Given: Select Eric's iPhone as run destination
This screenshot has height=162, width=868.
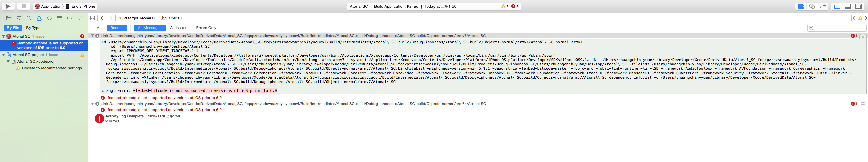Looking at the screenshot, I should [83, 6].
